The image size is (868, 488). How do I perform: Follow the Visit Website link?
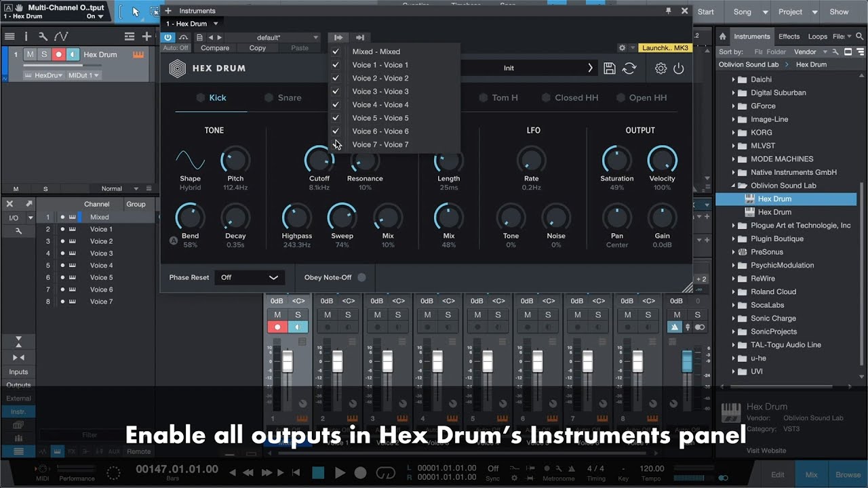pos(766,450)
